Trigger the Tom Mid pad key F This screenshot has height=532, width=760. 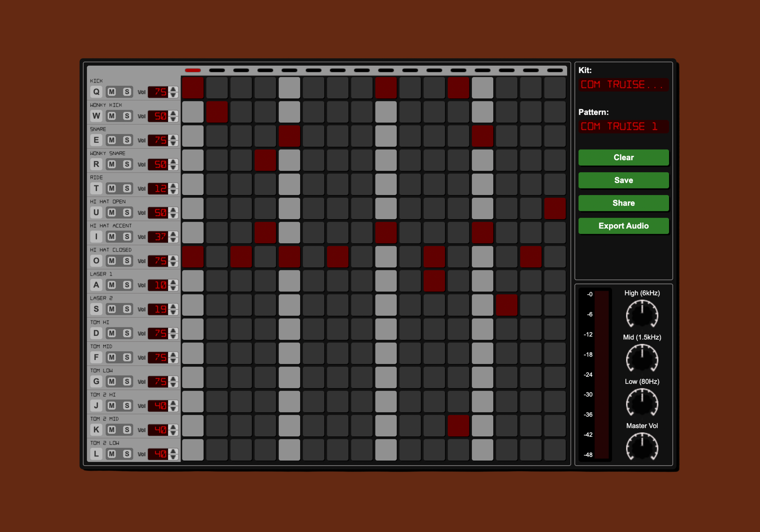tap(96, 357)
